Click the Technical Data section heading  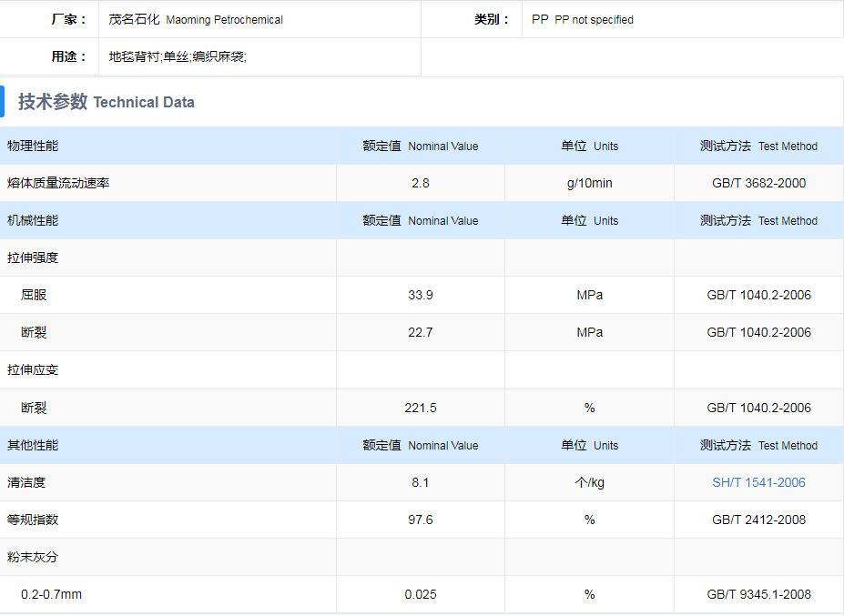click(107, 102)
